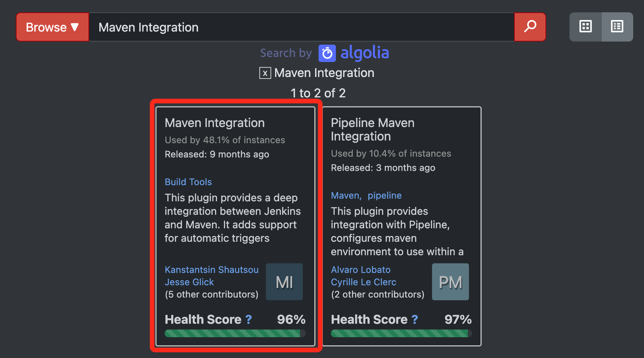Open Cyrille Le Clerc's contributor profile
Image resolution: width=644 pixels, height=358 pixels.
coord(364,282)
